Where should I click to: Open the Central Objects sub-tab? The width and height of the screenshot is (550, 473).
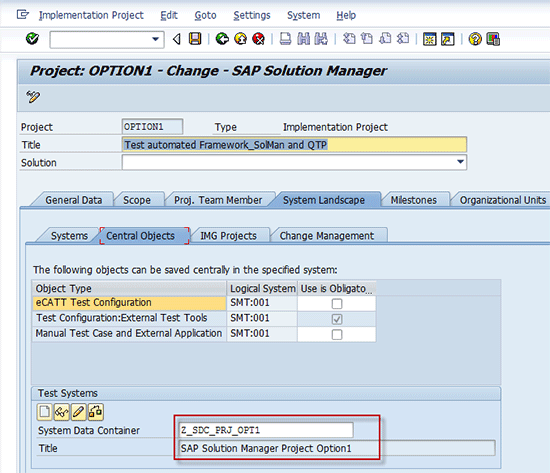click(140, 236)
